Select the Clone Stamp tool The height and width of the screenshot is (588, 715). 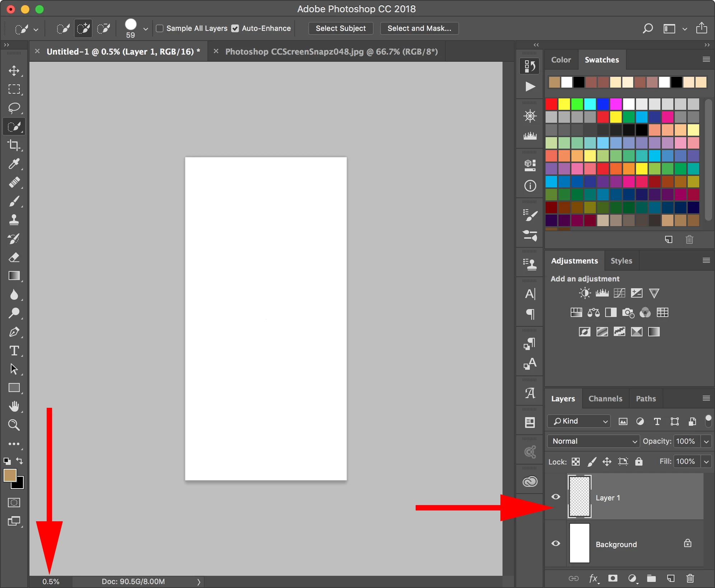(x=14, y=220)
